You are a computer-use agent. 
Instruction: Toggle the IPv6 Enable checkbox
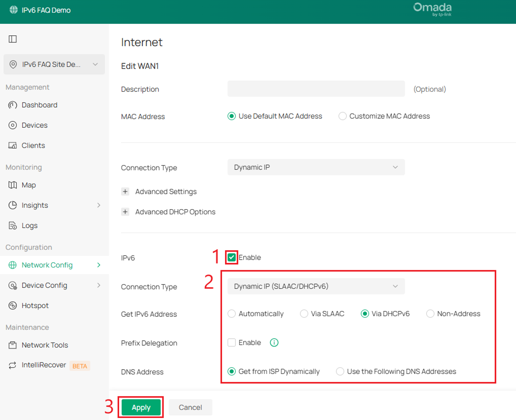[x=231, y=258]
